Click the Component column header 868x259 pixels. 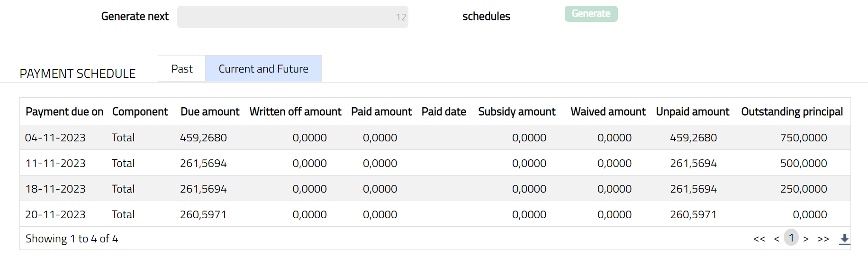pos(140,111)
